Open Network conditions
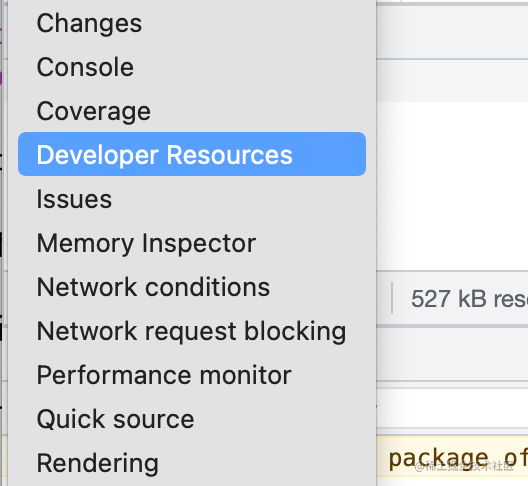 click(x=153, y=287)
